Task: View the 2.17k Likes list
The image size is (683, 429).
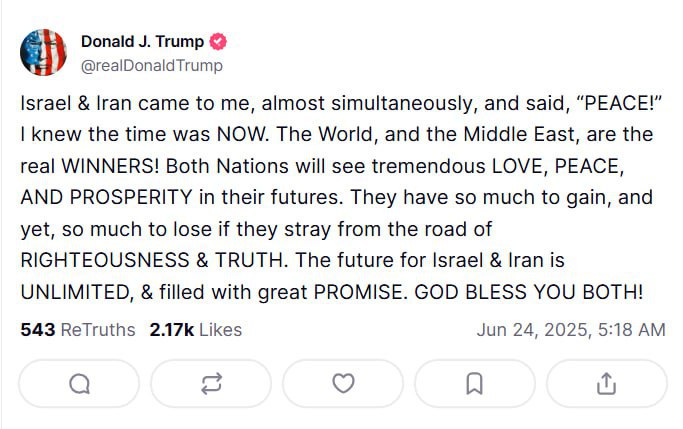Action: [195, 329]
